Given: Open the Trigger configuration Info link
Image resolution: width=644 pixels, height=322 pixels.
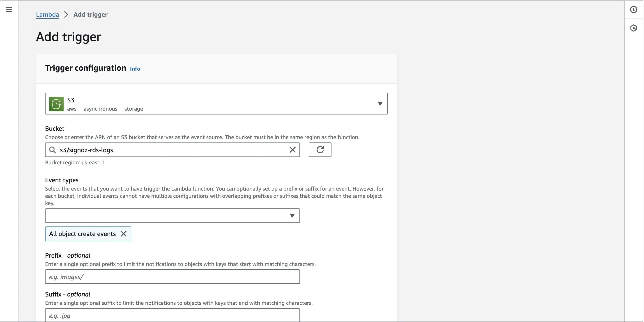Looking at the screenshot, I should point(135,69).
